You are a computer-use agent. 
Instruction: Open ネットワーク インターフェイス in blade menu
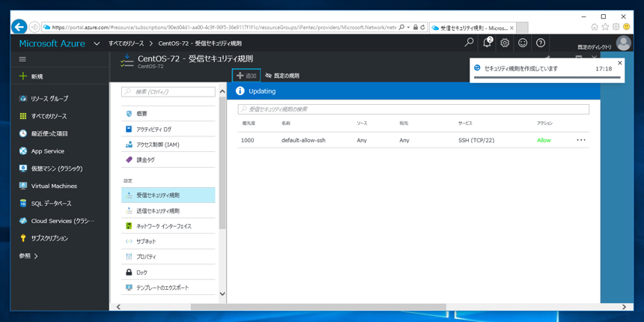168,226
